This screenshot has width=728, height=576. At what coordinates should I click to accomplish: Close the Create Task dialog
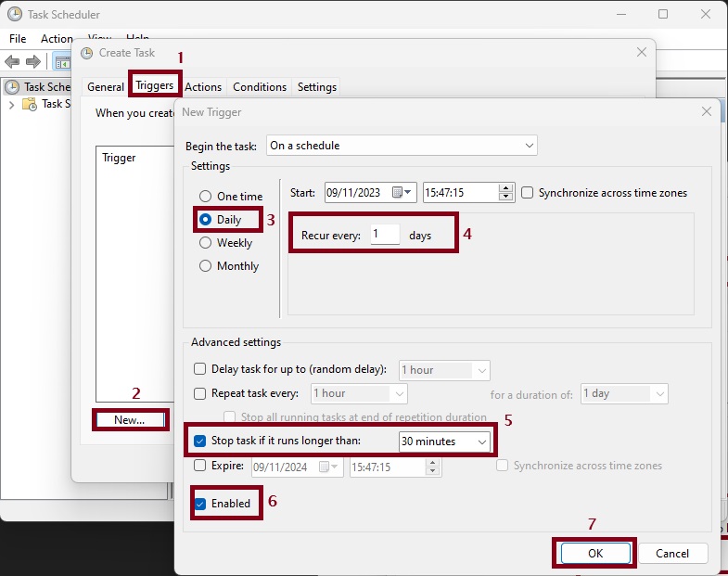[641, 52]
